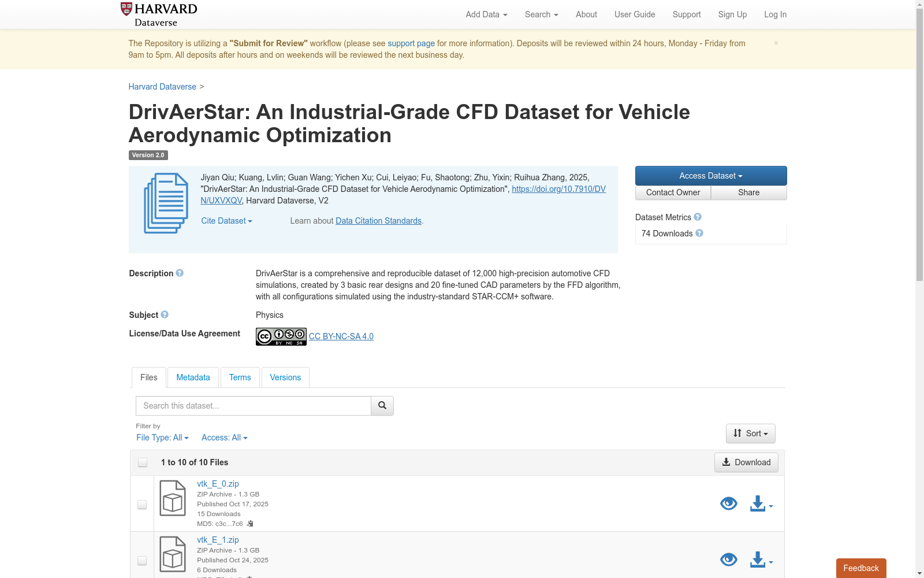Click the "74 Downloads" metric text
This screenshot has height=578, width=924.
point(667,234)
